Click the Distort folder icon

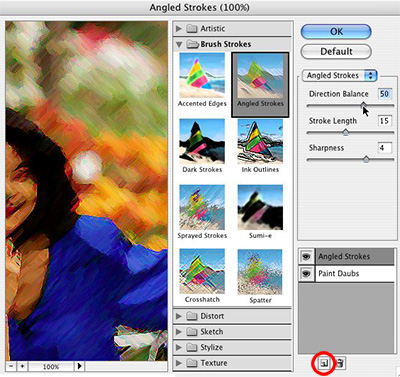[192, 316]
